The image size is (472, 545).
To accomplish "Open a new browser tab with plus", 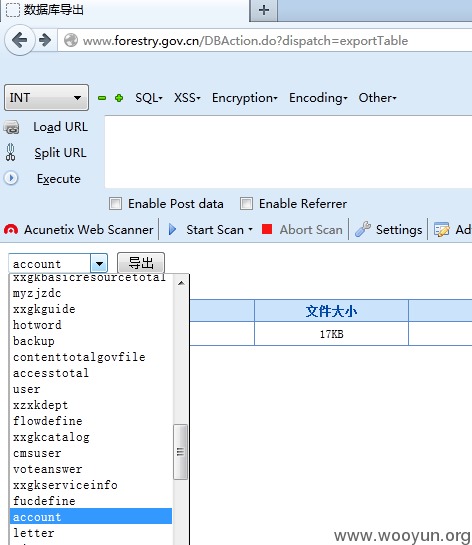I will point(264,10).
